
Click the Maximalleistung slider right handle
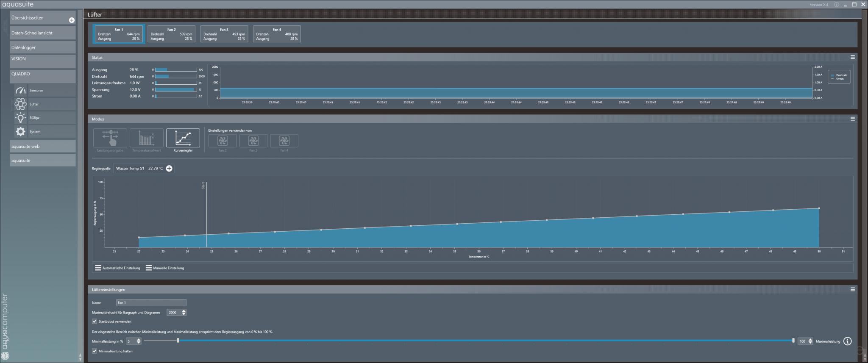pyautogui.click(x=793, y=341)
